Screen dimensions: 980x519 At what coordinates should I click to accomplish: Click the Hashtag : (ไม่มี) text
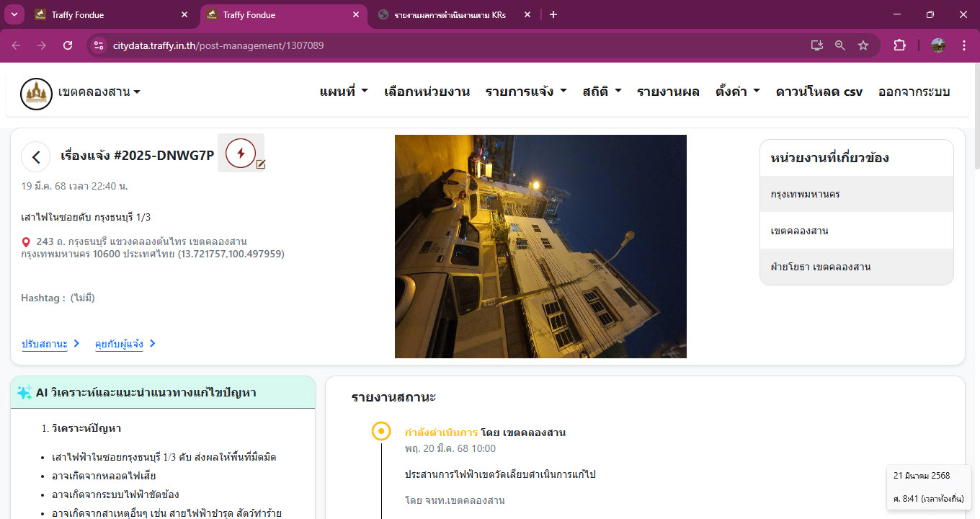[x=58, y=298]
